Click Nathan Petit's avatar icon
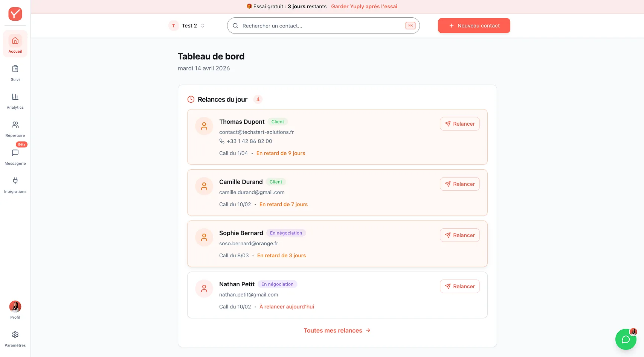The height and width of the screenshot is (357, 644). (x=204, y=289)
